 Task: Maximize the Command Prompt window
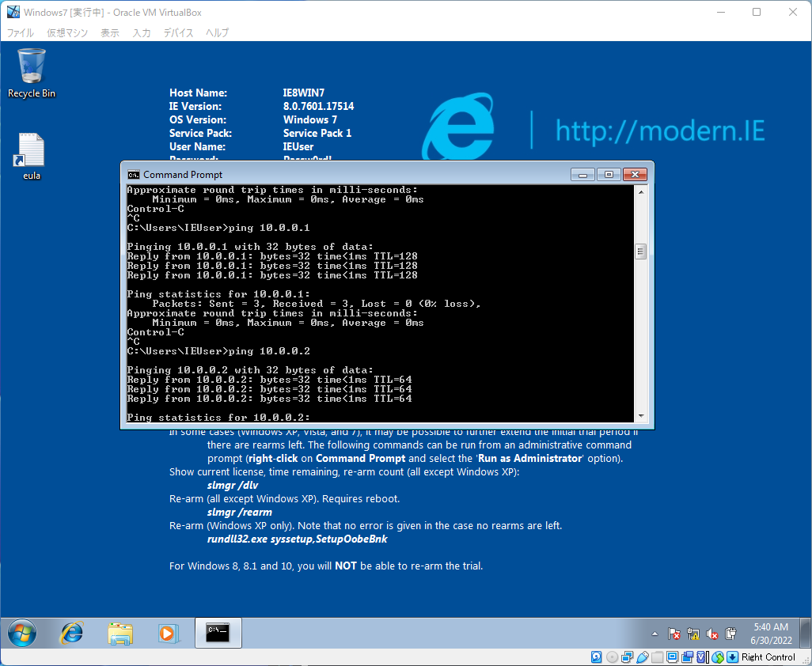(x=609, y=174)
